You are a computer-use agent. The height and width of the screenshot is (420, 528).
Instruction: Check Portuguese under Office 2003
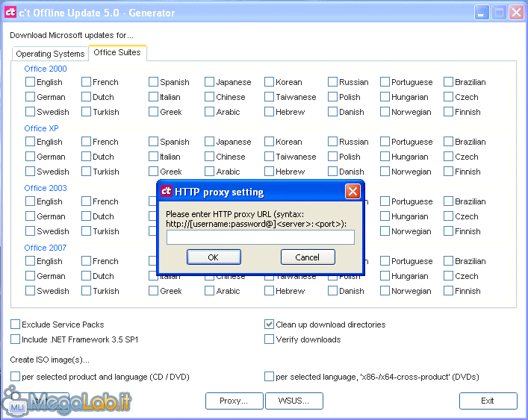(385, 201)
